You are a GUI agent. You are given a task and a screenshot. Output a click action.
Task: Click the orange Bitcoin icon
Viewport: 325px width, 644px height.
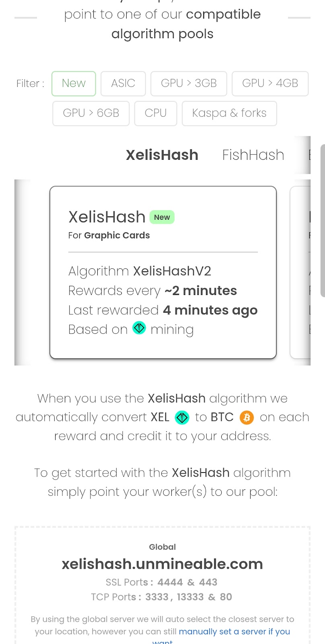247,417
